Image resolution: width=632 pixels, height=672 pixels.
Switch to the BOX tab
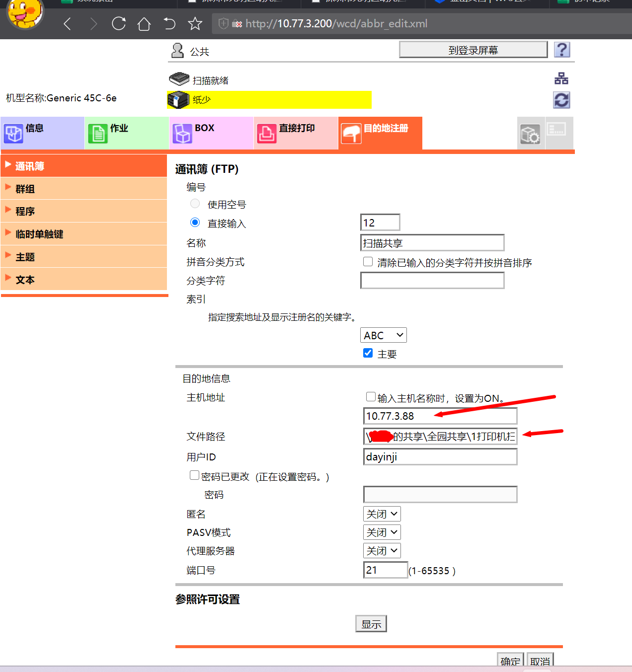(x=211, y=133)
